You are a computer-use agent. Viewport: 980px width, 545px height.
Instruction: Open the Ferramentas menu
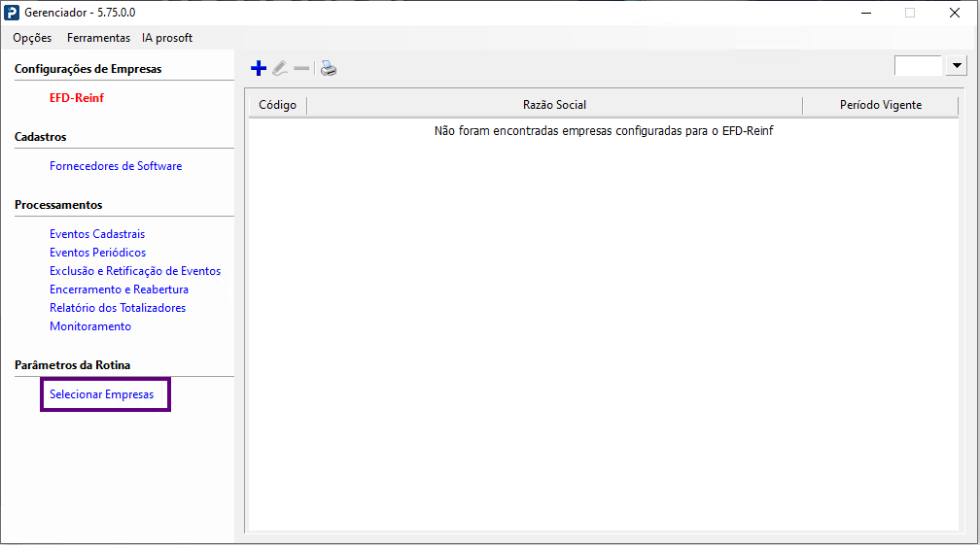99,38
